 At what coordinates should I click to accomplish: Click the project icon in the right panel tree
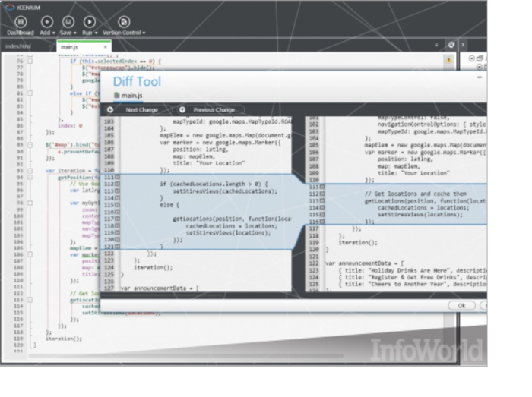[x=480, y=58]
